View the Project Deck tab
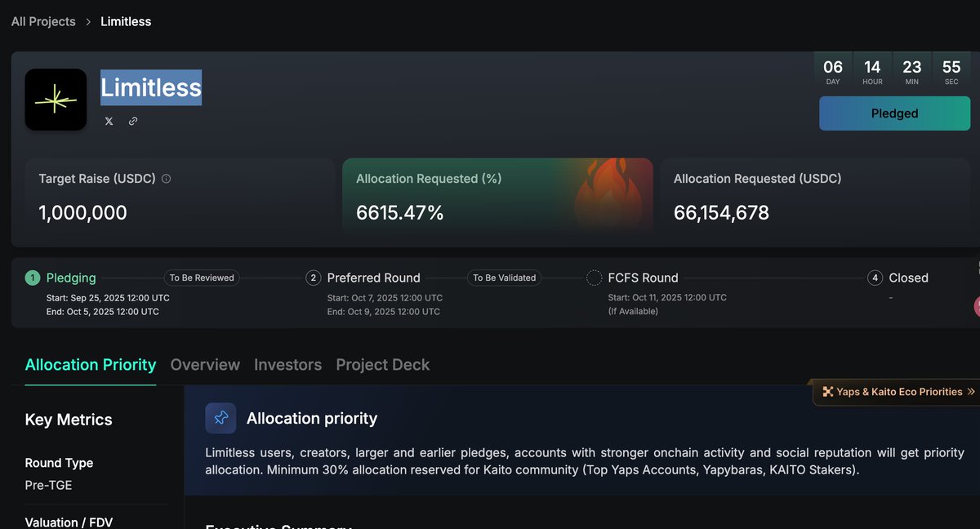This screenshot has height=529, width=980. click(382, 365)
